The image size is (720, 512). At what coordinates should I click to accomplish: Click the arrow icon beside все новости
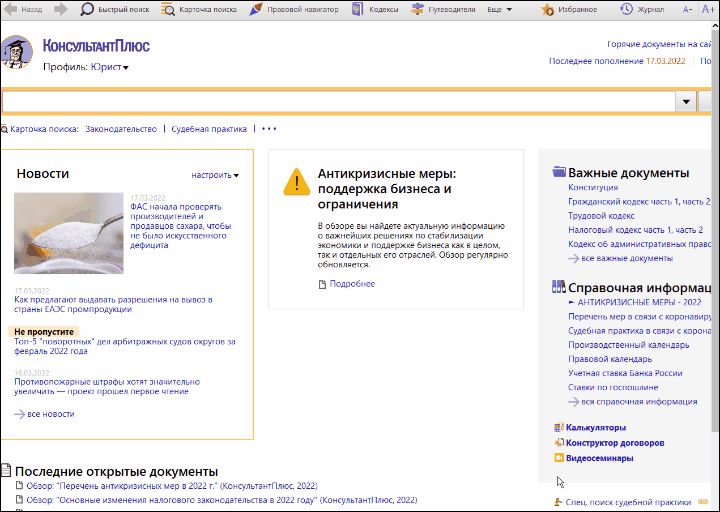click(19, 414)
